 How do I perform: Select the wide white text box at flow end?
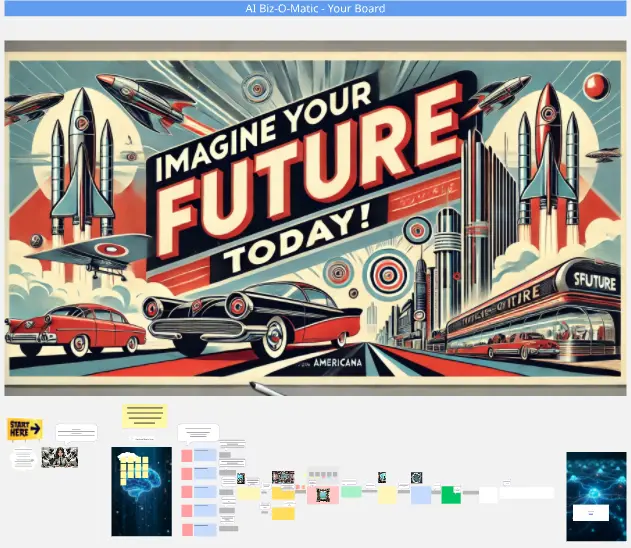coord(527,493)
